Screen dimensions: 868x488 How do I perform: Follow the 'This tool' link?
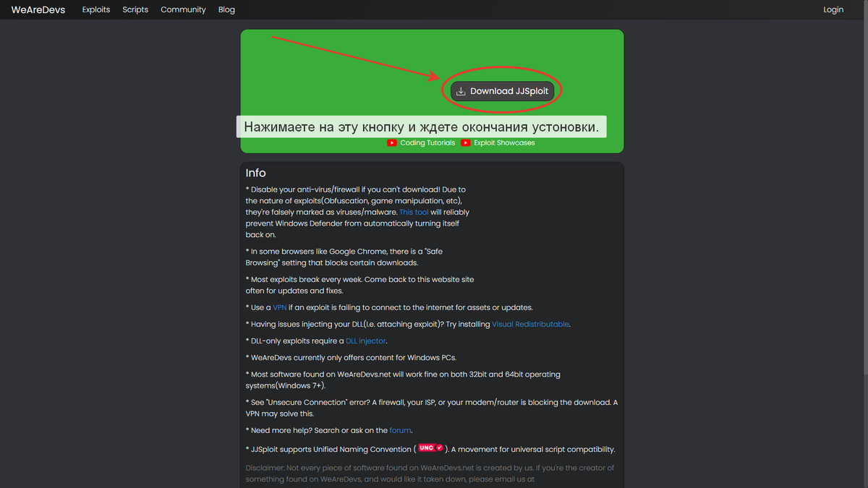pyautogui.click(x=414, y=213)
